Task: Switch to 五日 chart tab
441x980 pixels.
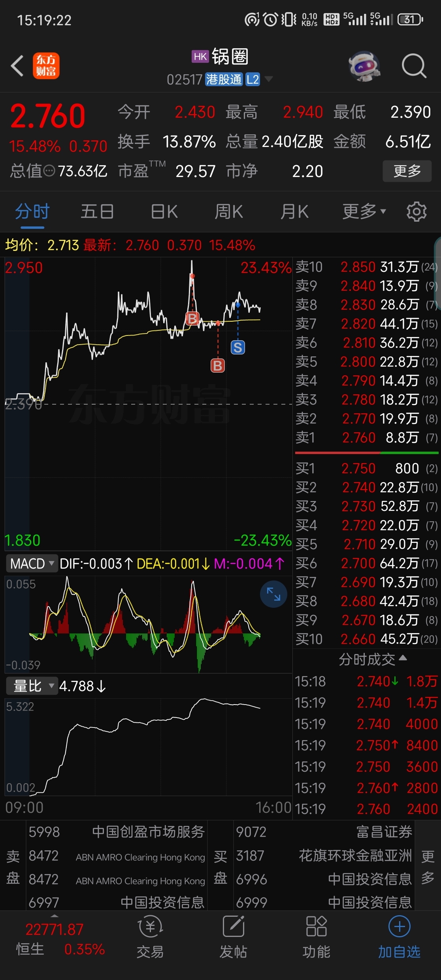Action: pyautogui.click(x=98, y=211)
